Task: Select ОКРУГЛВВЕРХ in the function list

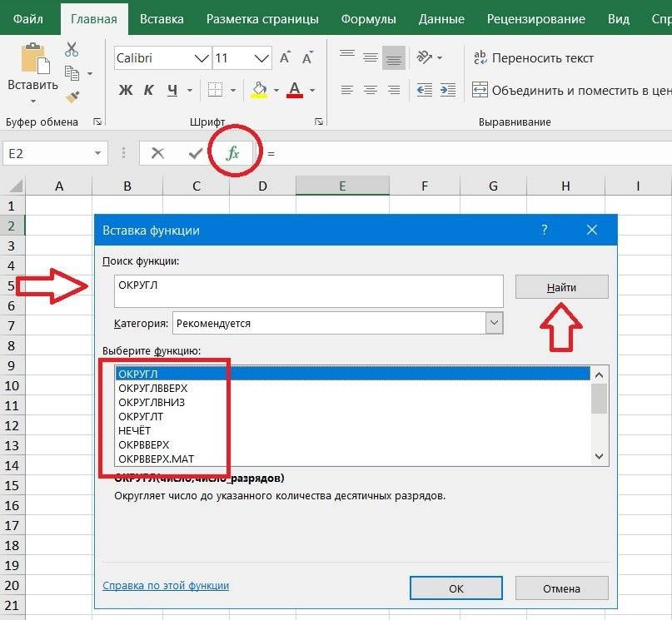Action: 153,388
